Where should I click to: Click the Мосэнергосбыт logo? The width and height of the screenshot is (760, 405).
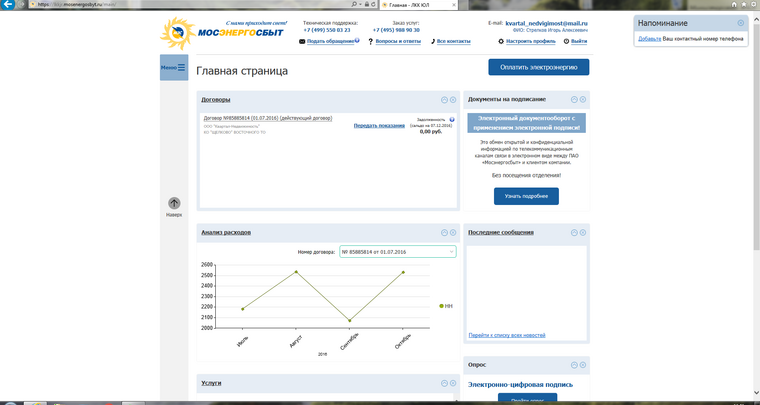(x=222, y=33)
